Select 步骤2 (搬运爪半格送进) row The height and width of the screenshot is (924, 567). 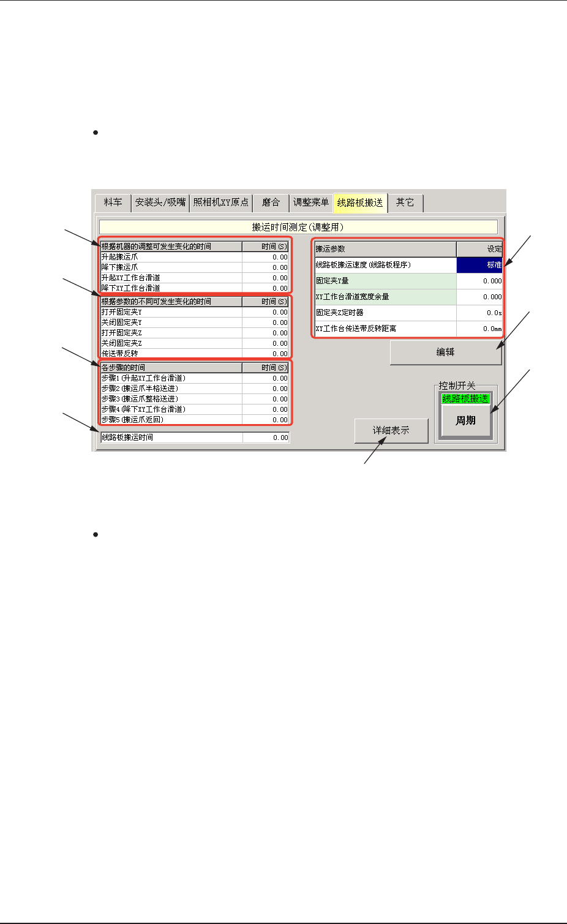[x=195, y=389]
